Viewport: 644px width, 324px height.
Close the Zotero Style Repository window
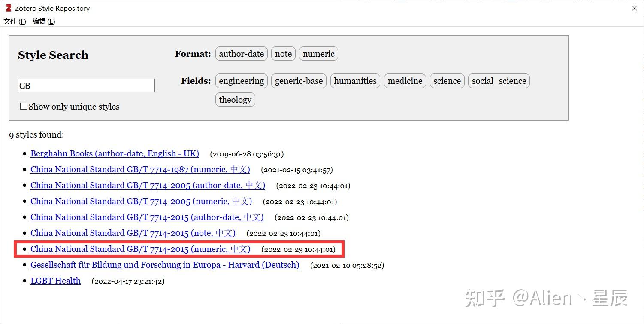635,8
